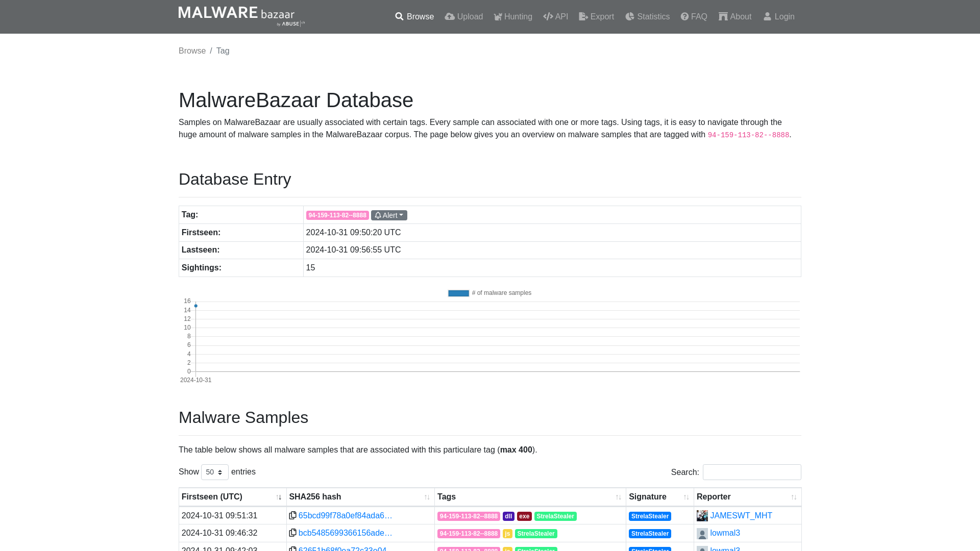Open reporter JAMESWT_MHT profile
Screen dimensions: 980x551
(x=741, y=516)
